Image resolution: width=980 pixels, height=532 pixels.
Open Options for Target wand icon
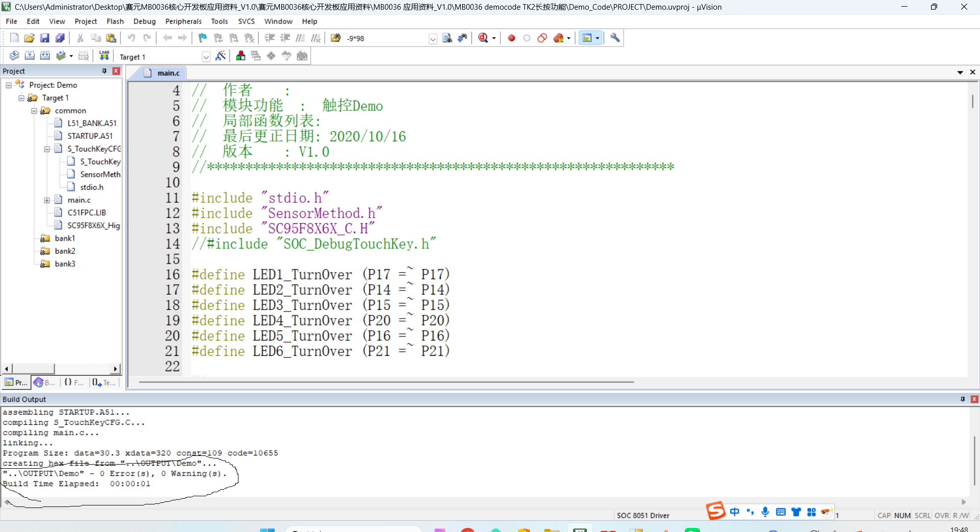pyautogui.click(x=221, y=56)
